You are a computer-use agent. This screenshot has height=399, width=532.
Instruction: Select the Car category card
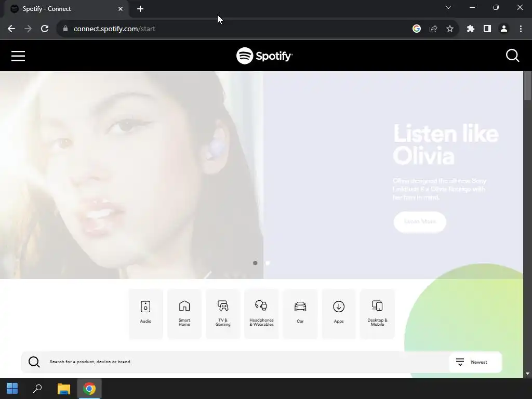point(300,313)
